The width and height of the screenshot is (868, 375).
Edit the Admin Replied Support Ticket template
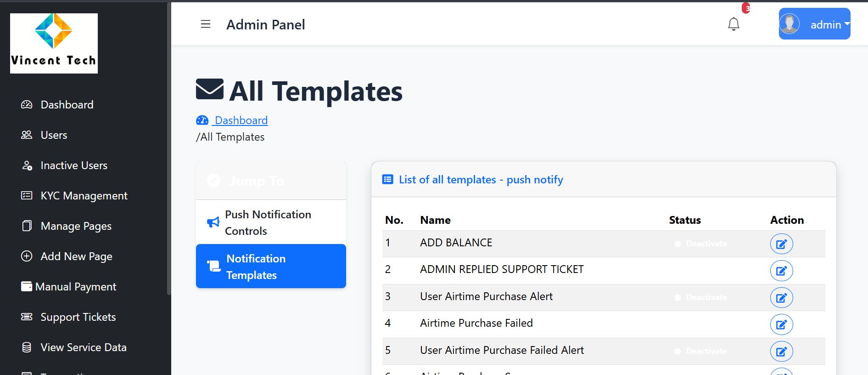point(781,271)
